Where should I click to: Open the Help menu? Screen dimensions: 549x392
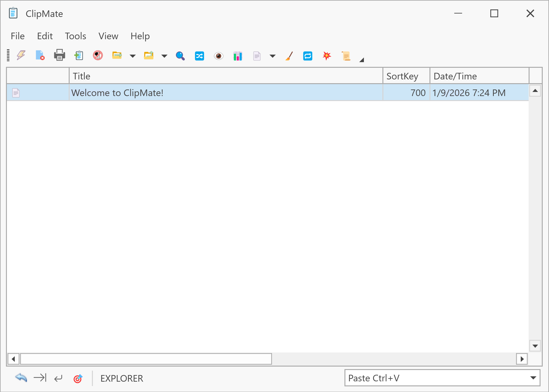click(x=140, y=36)
